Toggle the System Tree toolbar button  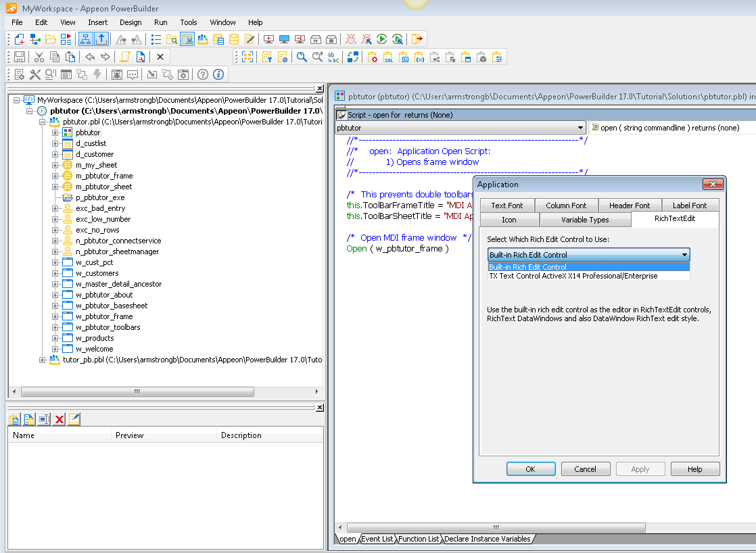(86, 39)
